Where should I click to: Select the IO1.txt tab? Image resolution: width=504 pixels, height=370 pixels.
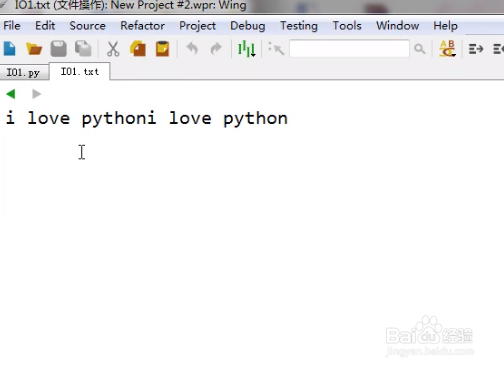pos(80,71)
